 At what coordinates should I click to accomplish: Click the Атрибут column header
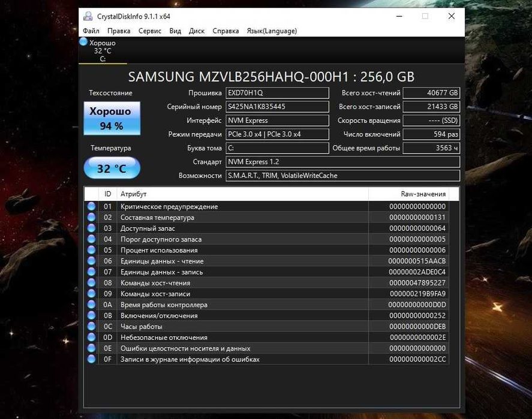pos(242,194)
